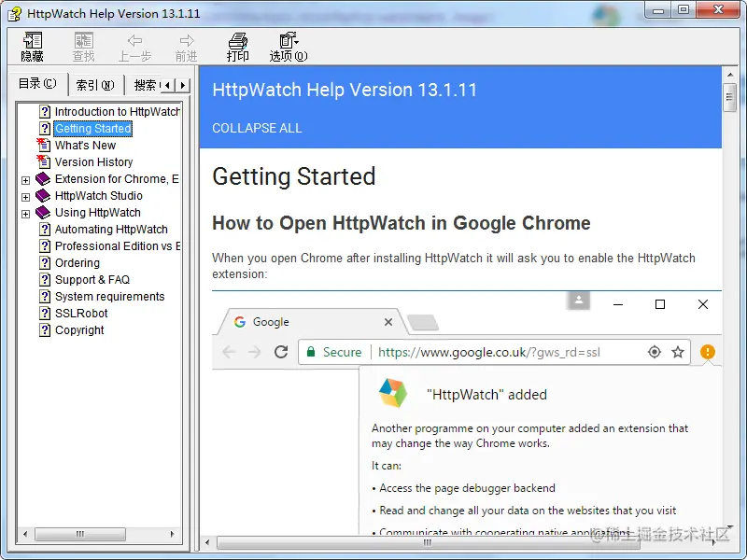
Task: Click the orange warning icon in screenshot
Action: (x=708, y=352)
